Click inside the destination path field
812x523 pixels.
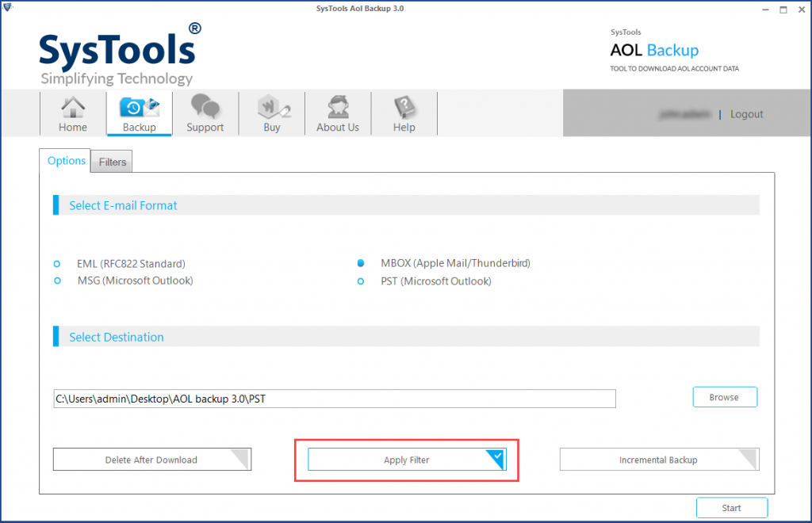[333, 398]
